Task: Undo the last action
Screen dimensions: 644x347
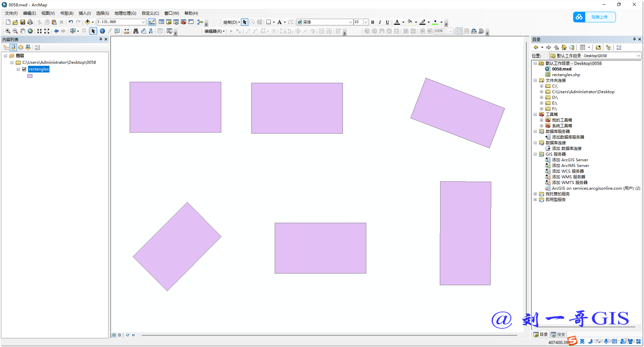Action: coord(71,22)
